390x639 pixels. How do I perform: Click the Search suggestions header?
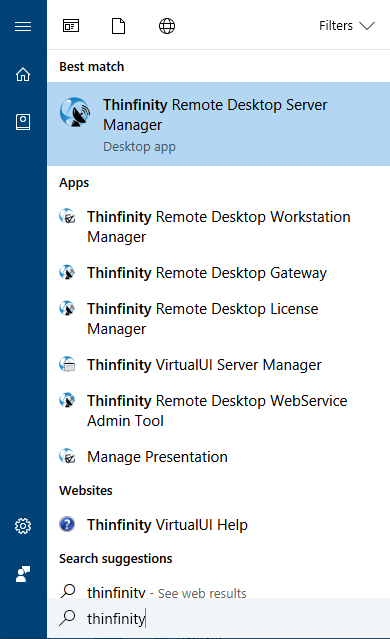pyautogui.click(x=115, y=558)
